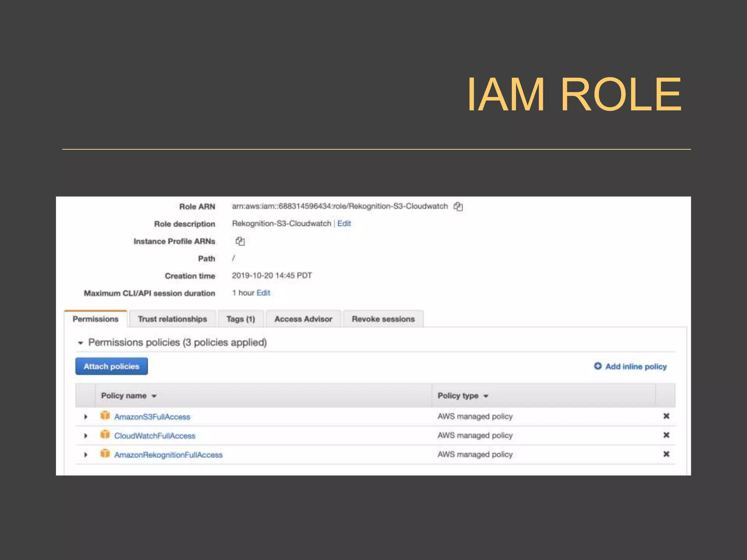Edit the maximum session duration
Viewport: 747px width, 560px height.
pyautogui.click(x=263, y=293)
